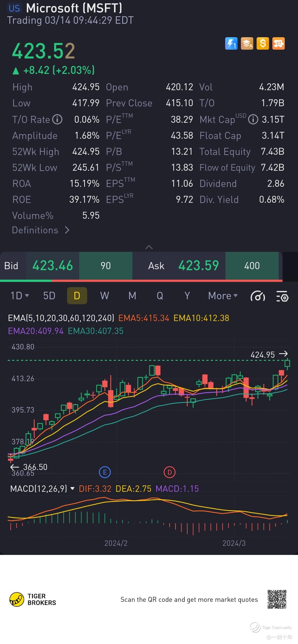Tap the Prev Close 415.10 value
Image resolution: width=298 pixels, height=644 pixels.
179,103
